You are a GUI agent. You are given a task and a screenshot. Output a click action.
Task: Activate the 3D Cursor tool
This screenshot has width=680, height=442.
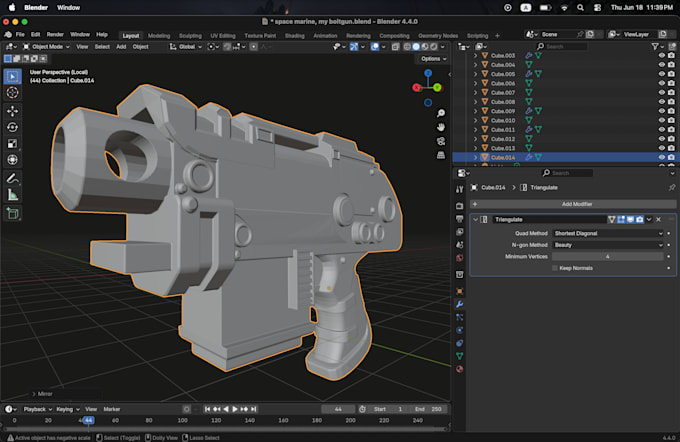coord(13,92)
